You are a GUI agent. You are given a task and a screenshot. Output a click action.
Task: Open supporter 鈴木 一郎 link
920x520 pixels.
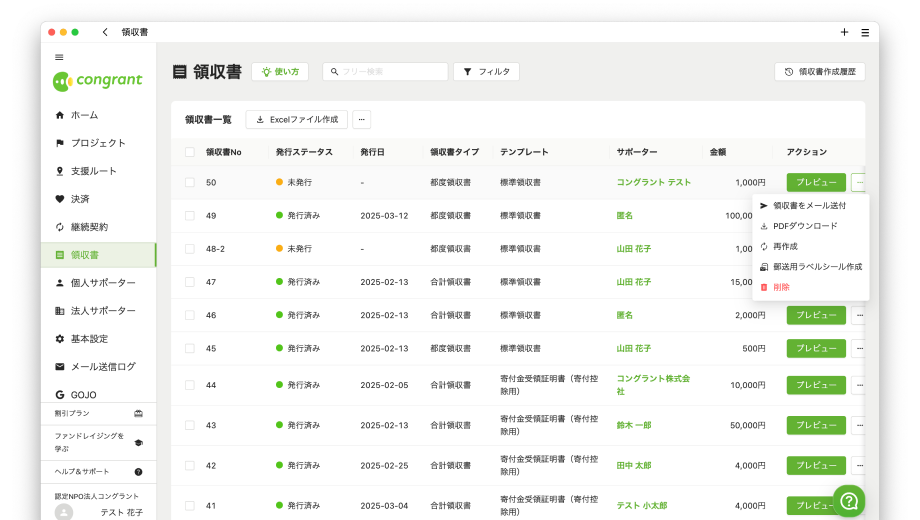(634, 426)
